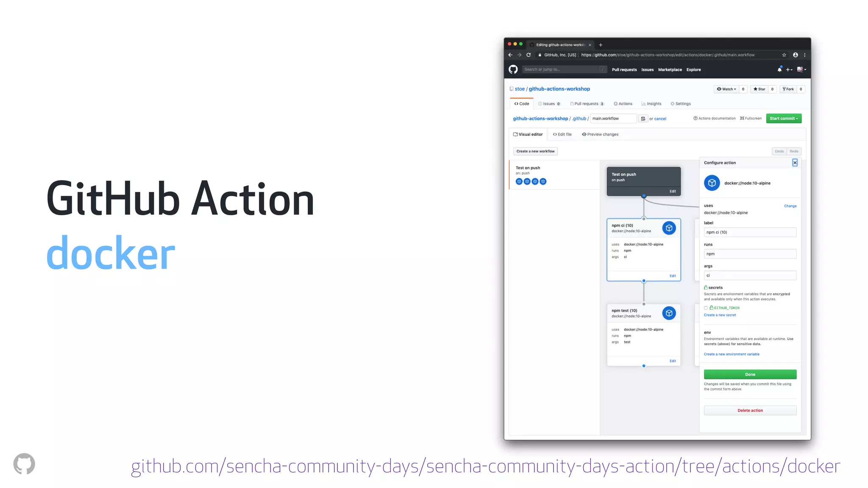Star the repository
The height and width of the screenshot is (488, 868).
(759, 89)
